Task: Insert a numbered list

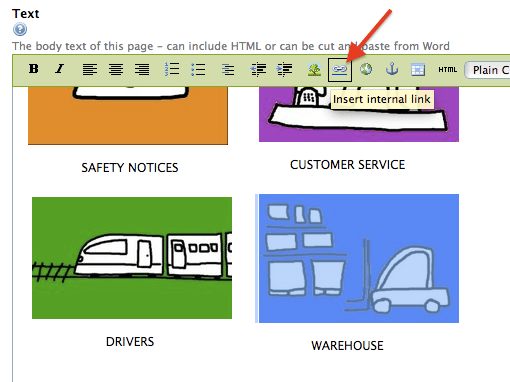Action: point(172,69)
